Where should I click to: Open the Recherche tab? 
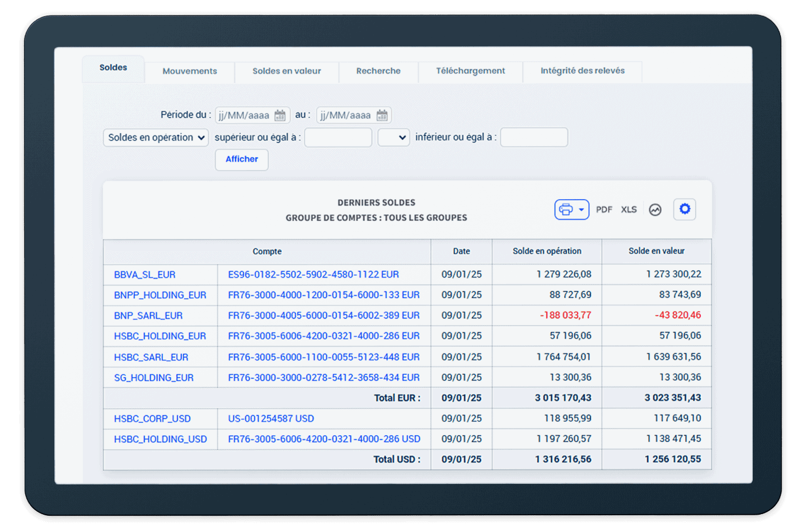[378, 72]
